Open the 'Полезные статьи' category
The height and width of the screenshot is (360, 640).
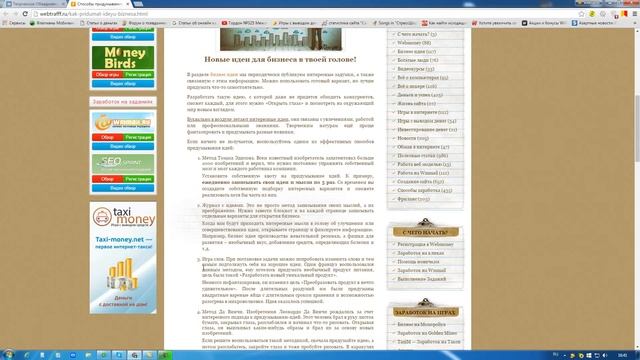tap(422, 156)
